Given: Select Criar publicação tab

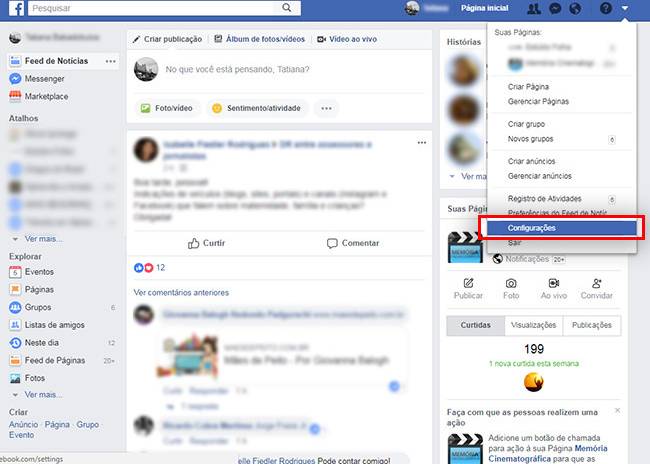Looking at the screenshot, I should [x=167, y=39].
